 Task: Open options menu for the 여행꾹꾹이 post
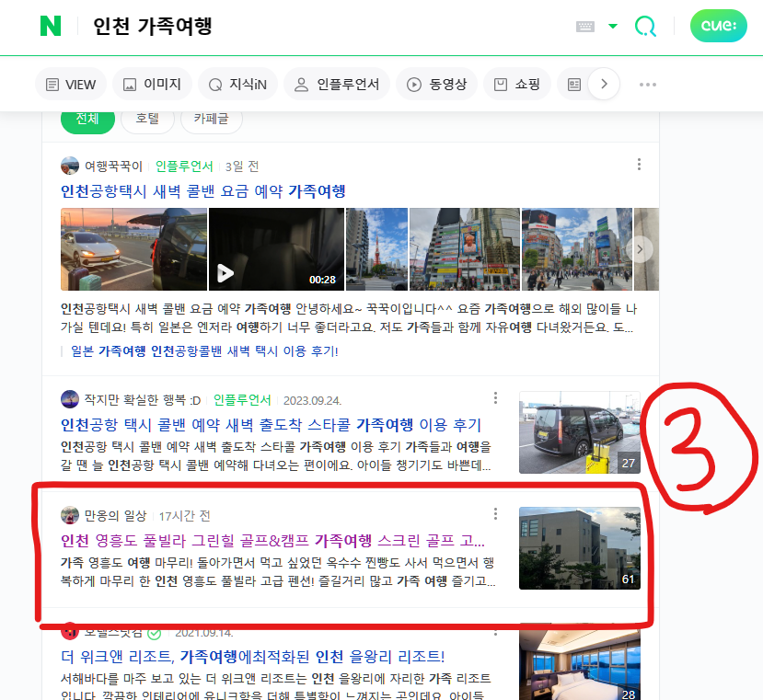[x=639, y=165]
